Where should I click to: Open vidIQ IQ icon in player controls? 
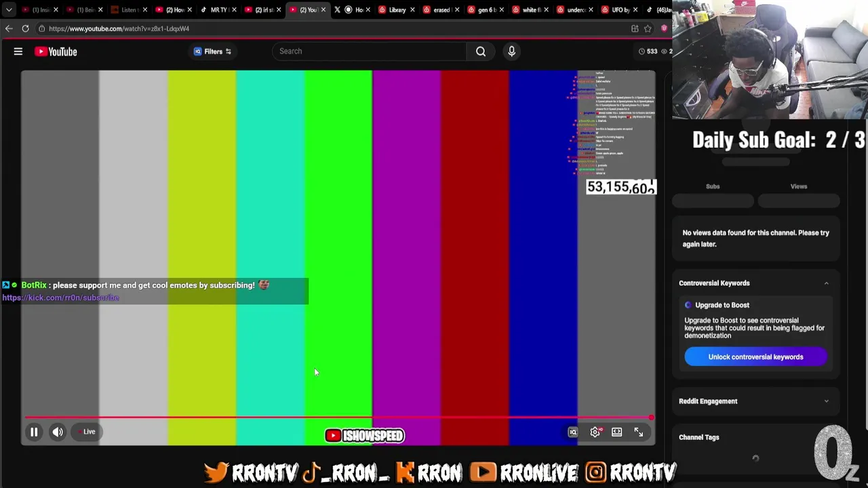click(x=573, y=432)
